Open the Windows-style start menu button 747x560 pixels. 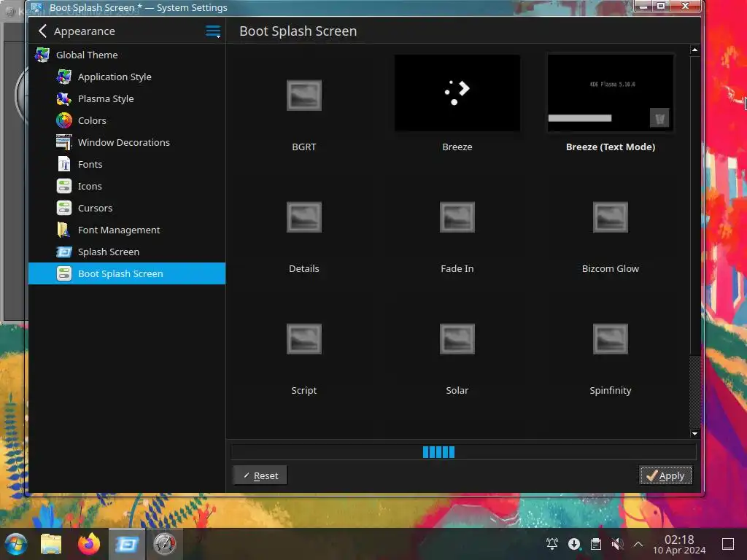coord(15,544)
